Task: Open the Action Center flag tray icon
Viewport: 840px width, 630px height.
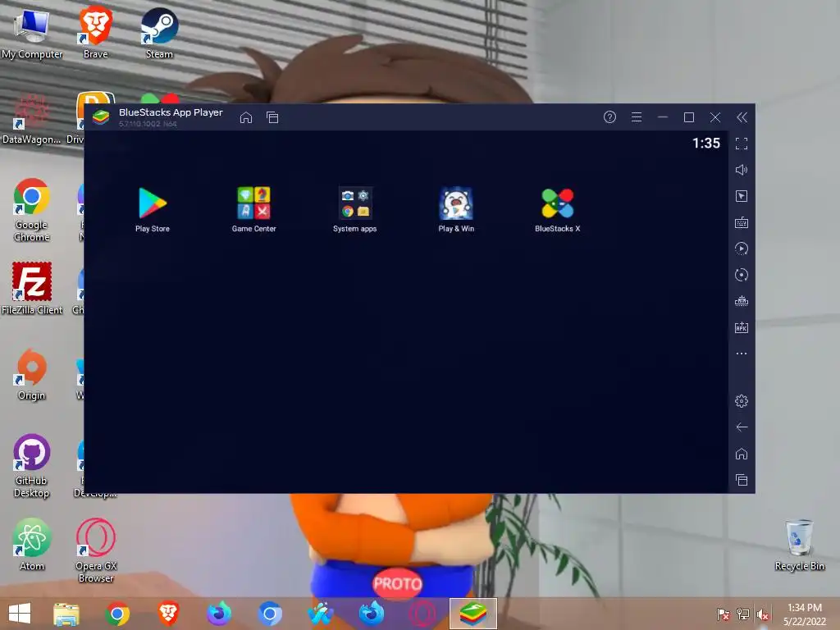Action: (724, 614)
